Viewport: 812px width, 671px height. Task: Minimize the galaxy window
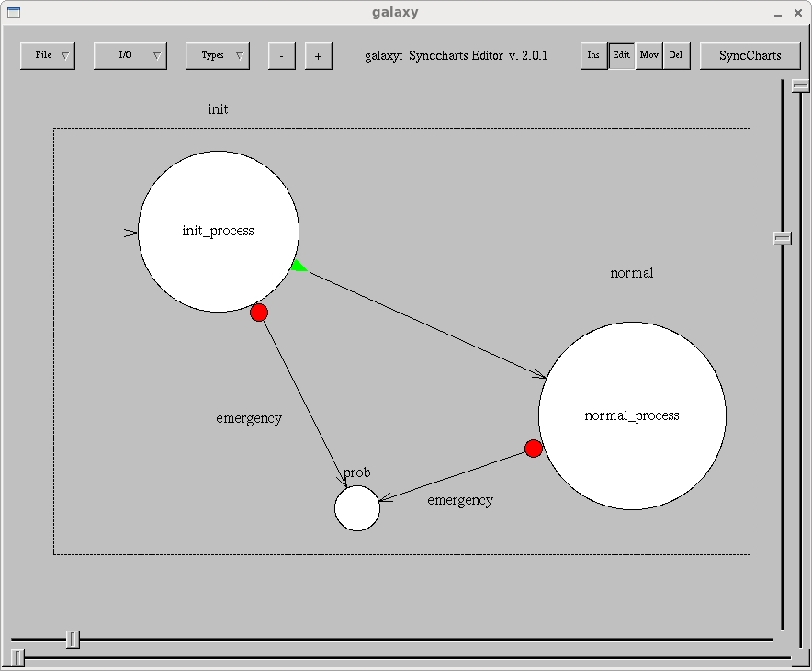pos(778,14)
